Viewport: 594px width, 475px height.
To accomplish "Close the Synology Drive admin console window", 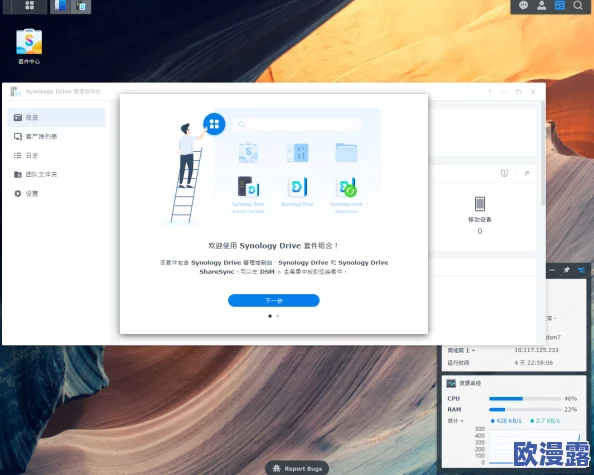I will point(533,92).
